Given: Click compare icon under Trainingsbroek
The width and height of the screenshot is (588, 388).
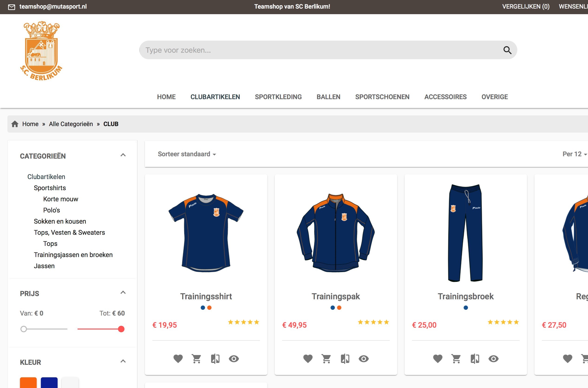Looking at the screenshot, I should tap(475, 359).
